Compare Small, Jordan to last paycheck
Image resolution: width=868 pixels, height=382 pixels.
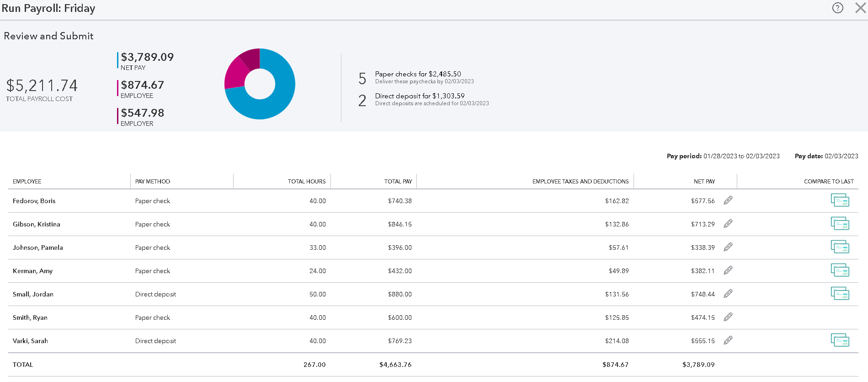[840, 294]
